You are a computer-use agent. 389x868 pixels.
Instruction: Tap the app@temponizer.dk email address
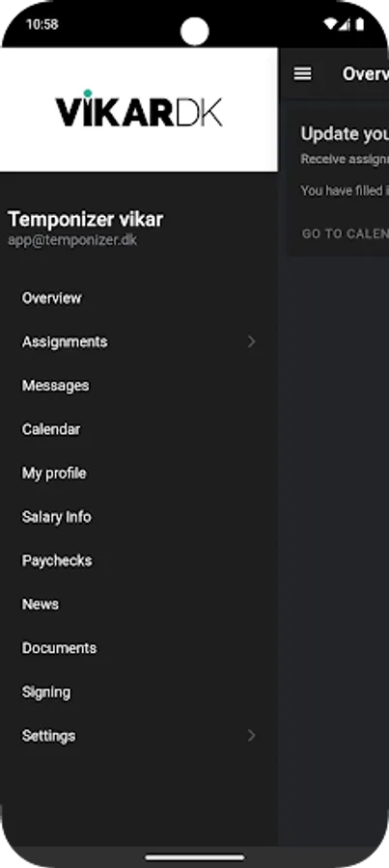click(72, 240)
